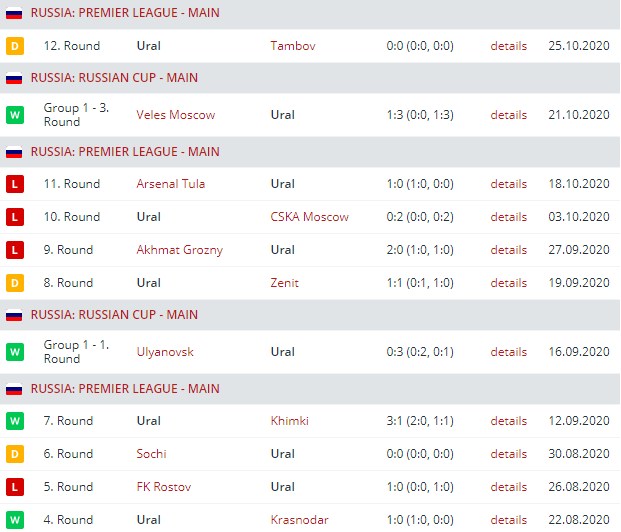
Task: Click the L result badge for Arsenal Tula match
Action: click(15, 184)
